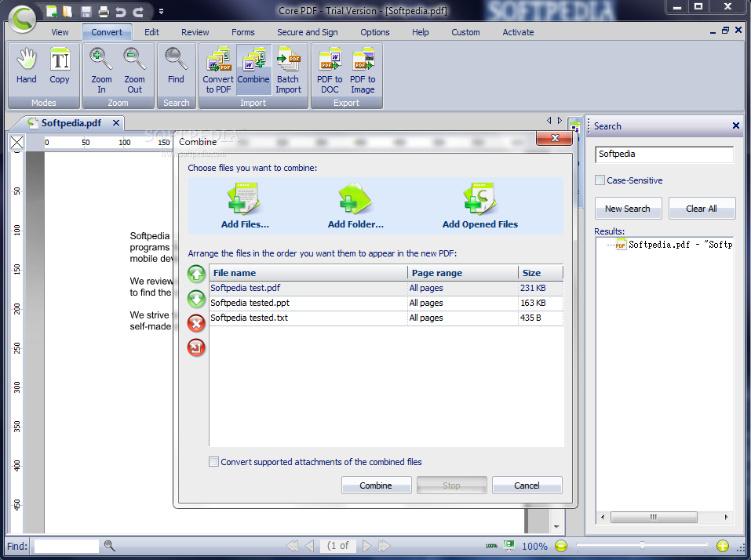This screenshot has height=560, width=751.
Task: Click the Find input field in status bar
Action: click(67, 546)
